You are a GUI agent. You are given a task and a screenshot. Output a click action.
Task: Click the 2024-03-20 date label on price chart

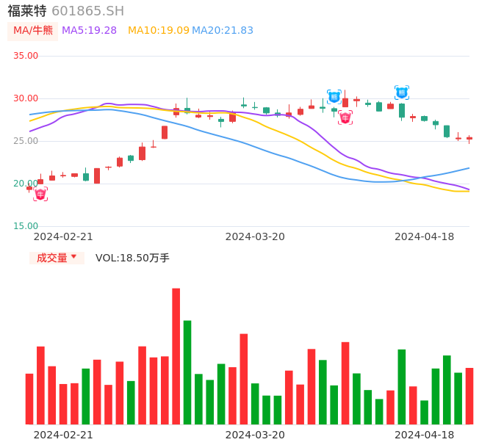(x=255, y=236)
